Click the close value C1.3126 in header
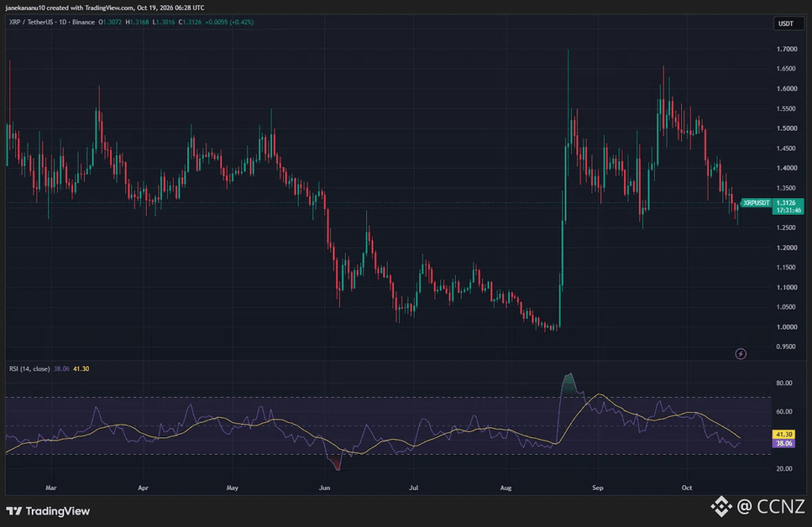This screenshot has width=812, height=527. (x=190, y=22)
